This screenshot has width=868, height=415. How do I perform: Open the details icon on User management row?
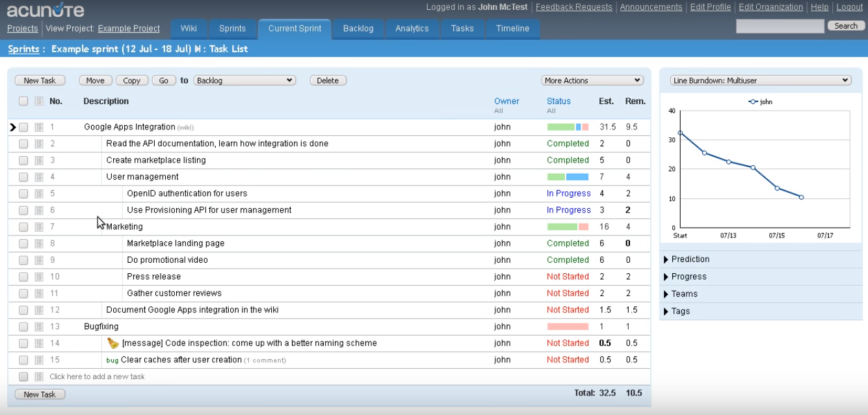39,177
